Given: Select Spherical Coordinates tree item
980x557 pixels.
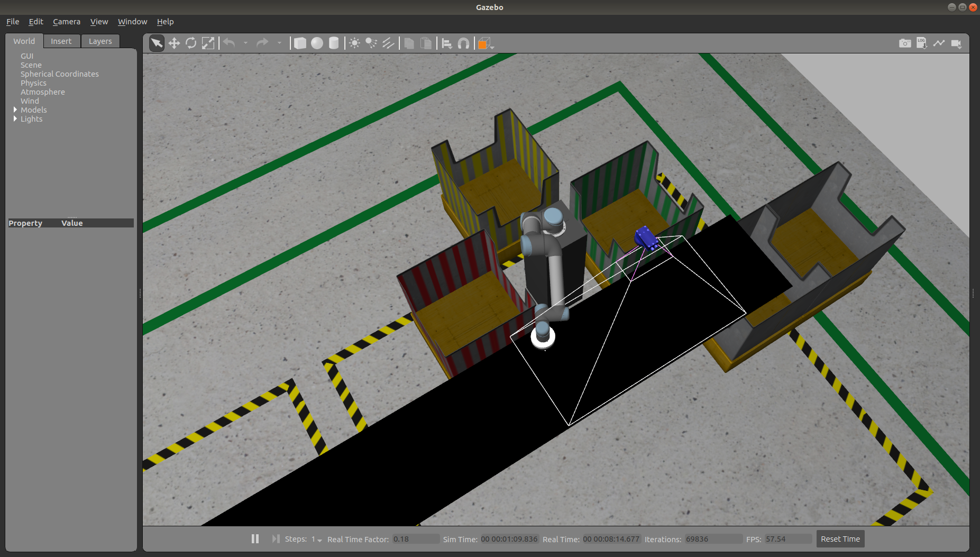Looking at the screenshot, I should click(60, 74).
